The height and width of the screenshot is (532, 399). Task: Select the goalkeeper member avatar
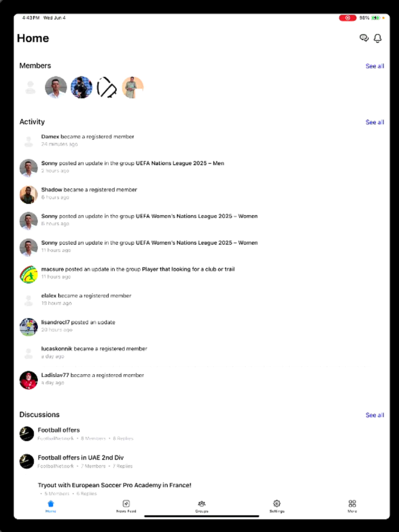point(82,87)
